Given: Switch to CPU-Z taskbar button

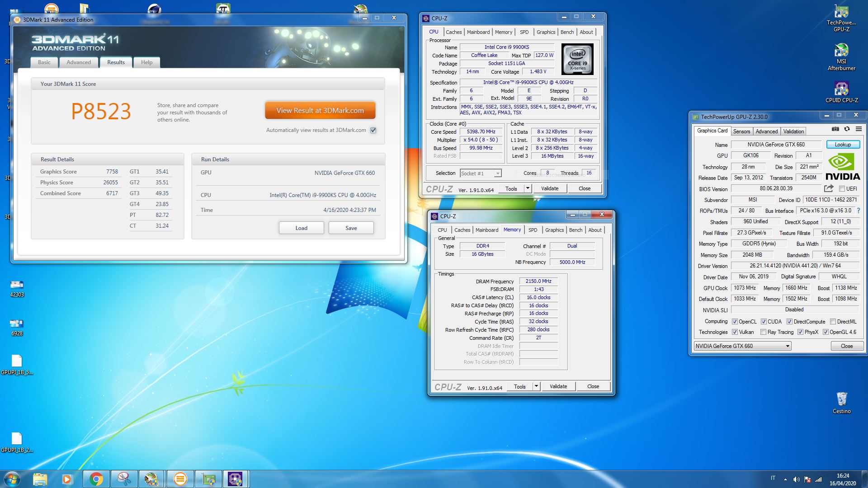Looking at the screenshot, I should coord(236,479).
